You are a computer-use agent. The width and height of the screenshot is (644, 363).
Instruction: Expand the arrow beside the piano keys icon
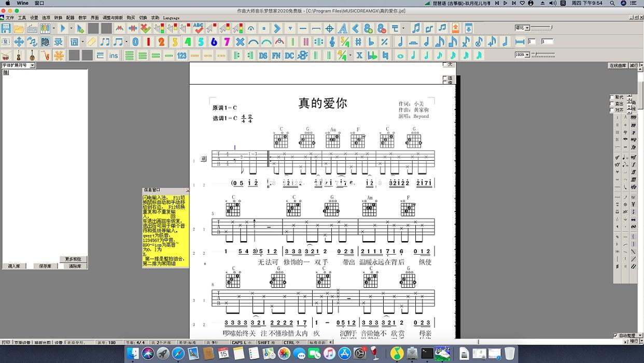pyautogui.click(x=54, y=28)
